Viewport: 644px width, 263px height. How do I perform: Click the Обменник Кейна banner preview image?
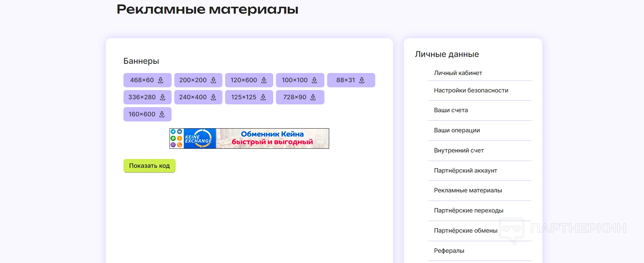click(x=249, y=138)
